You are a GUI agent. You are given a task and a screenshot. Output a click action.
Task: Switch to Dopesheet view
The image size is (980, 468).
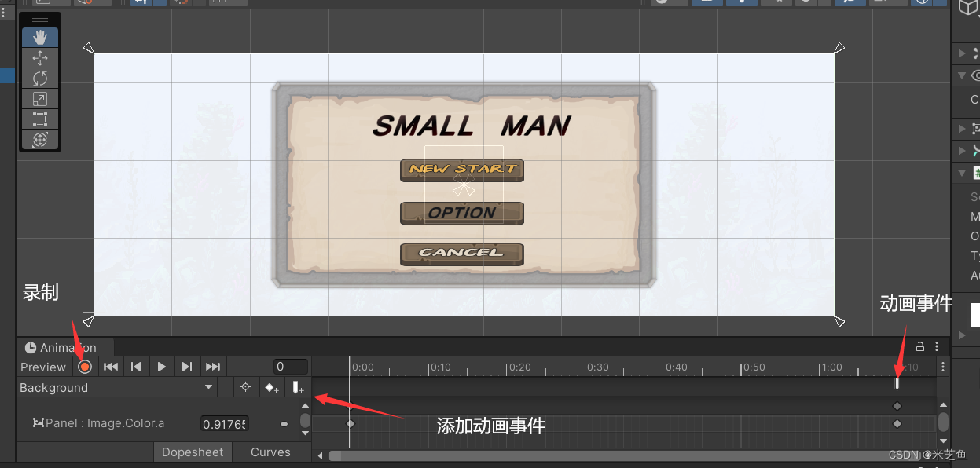tap(193, 452)
